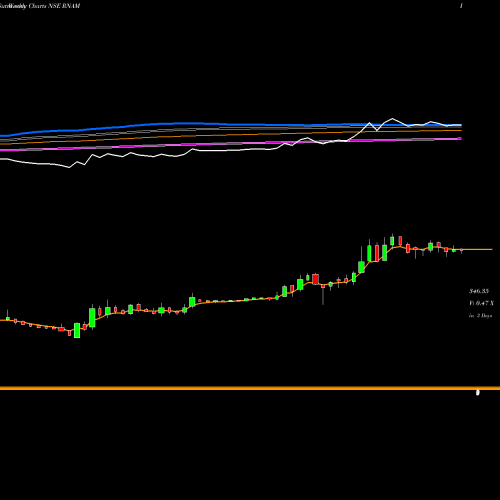The width and height of the screenshot is (500, 500).
Task: Click the small white marker below the orange bar
Action: (x=478, y=393)
